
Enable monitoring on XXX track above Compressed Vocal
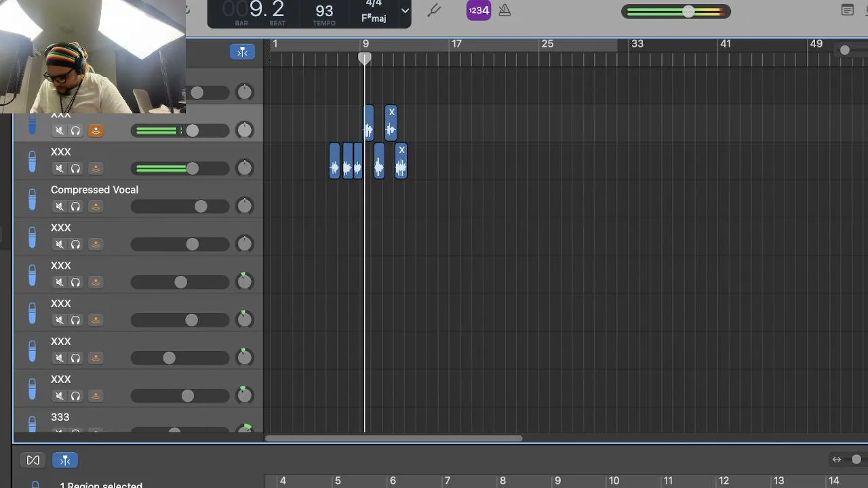(96, 168)
